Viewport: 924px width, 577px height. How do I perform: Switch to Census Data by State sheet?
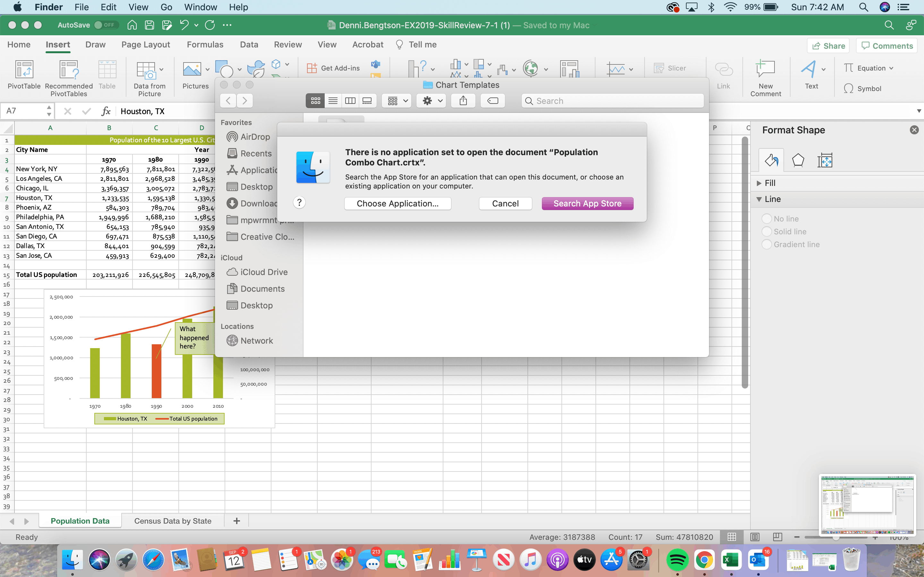tap(173, 521)
